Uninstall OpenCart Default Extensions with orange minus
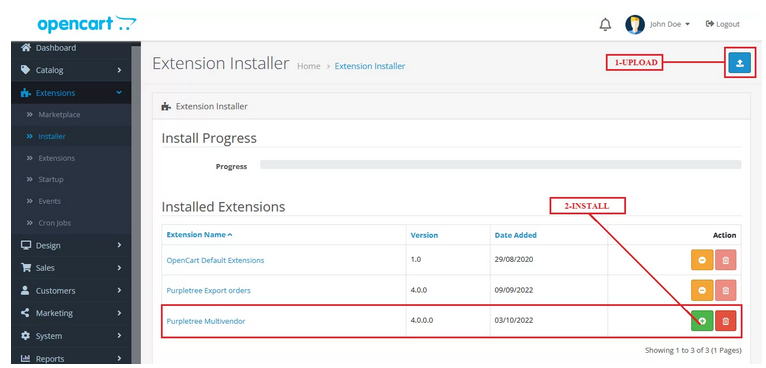This screenshot has width=766, height=368. pyautogui.click(x=702, y=260)
